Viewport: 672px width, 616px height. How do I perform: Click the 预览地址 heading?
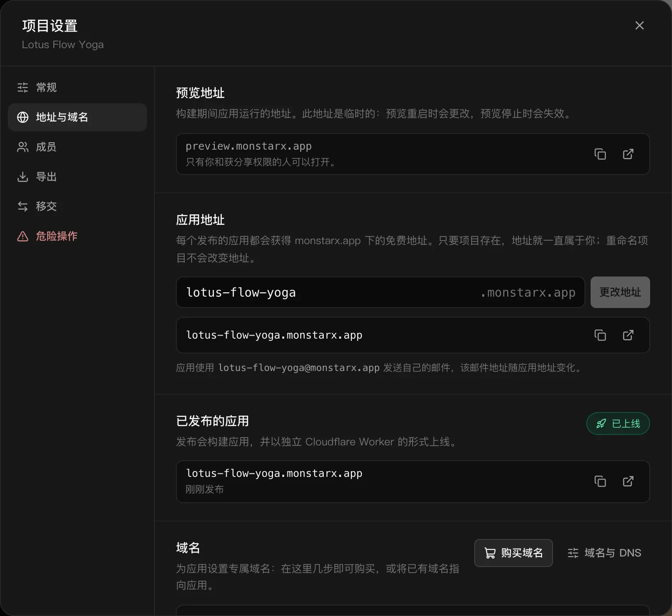[x=200, y=93]
